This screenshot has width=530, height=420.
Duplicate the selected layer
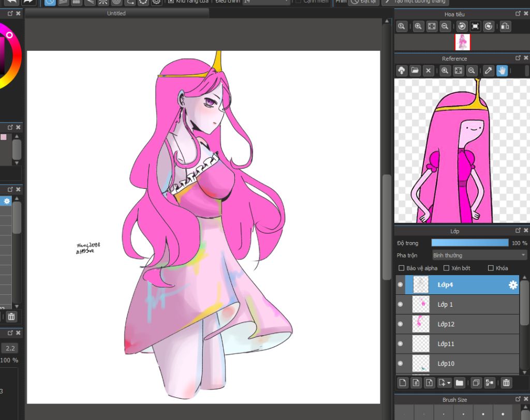(476, 383)
